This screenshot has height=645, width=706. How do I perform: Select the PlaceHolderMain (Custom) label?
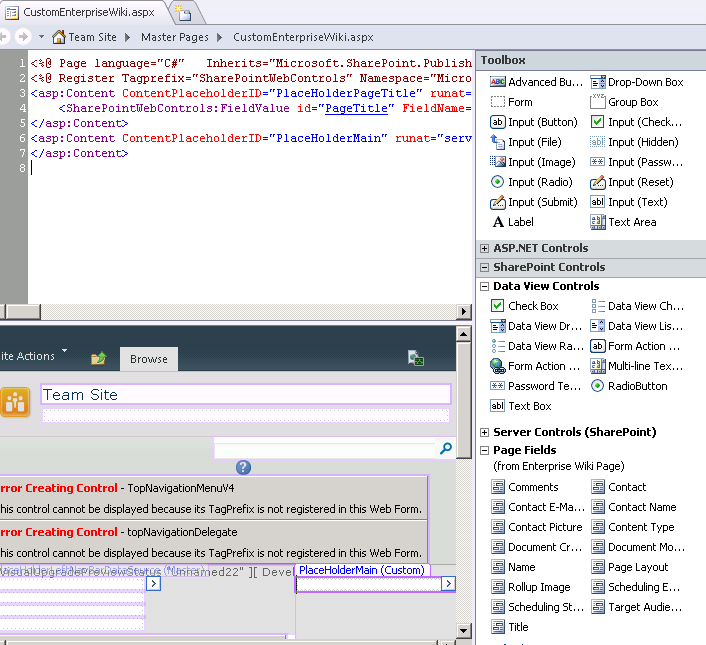coord(362,570)
